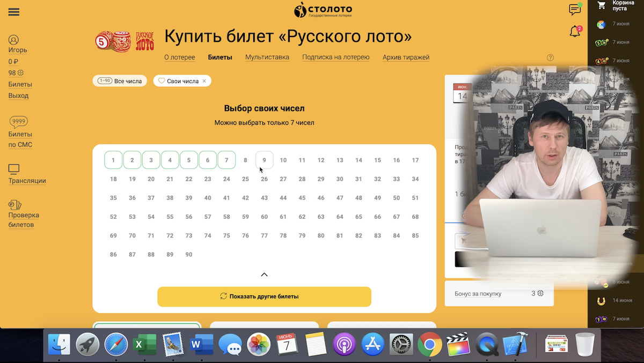
Task: Open Photos app in the Dock
Action: point(259,344)
